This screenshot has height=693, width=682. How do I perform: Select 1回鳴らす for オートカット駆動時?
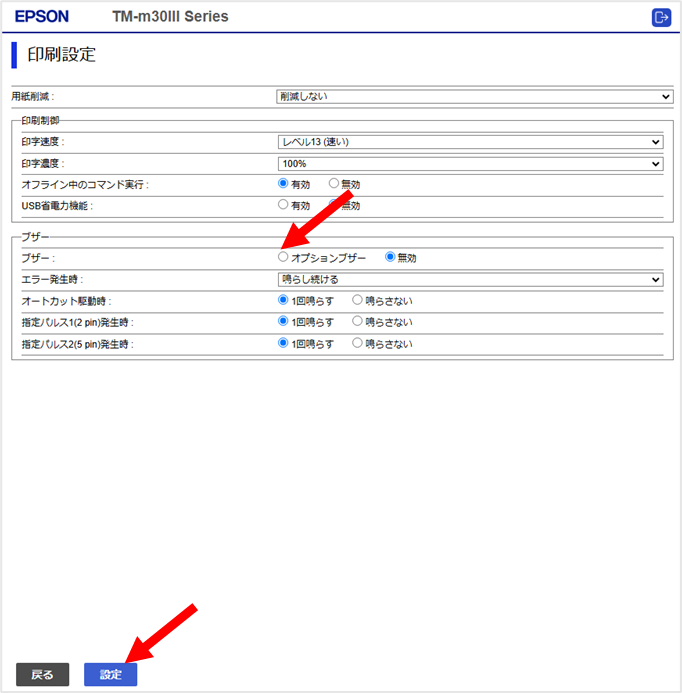[x=284, y=300]
